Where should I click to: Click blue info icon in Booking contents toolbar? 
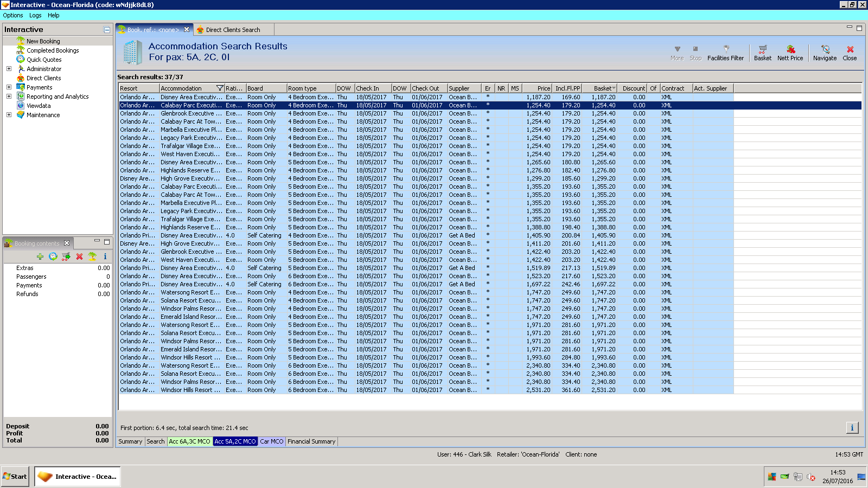(x=105, y=256)
